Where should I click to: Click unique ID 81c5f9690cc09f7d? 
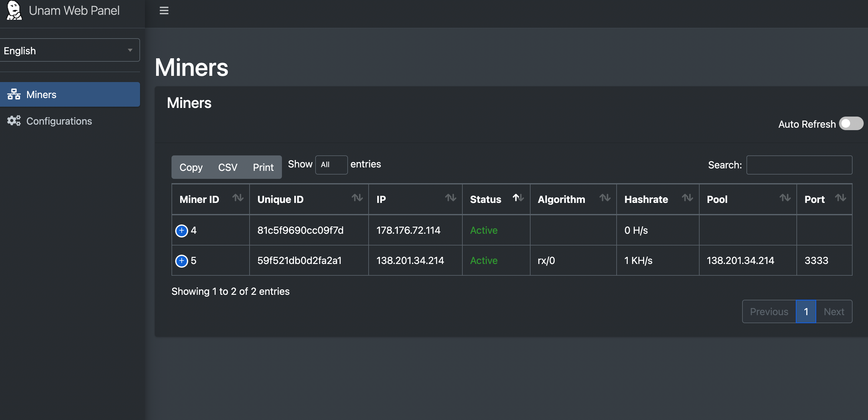tap(300, 230)
